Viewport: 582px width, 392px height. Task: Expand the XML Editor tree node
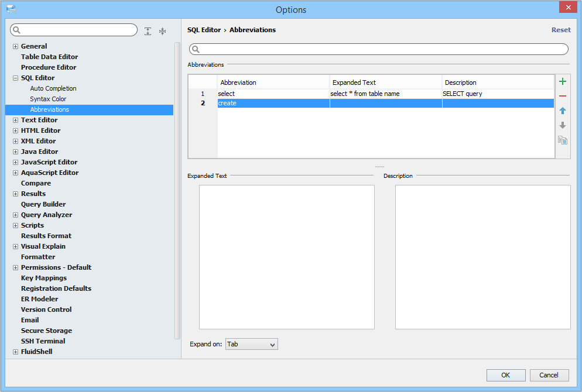click(x=15, y=142)
